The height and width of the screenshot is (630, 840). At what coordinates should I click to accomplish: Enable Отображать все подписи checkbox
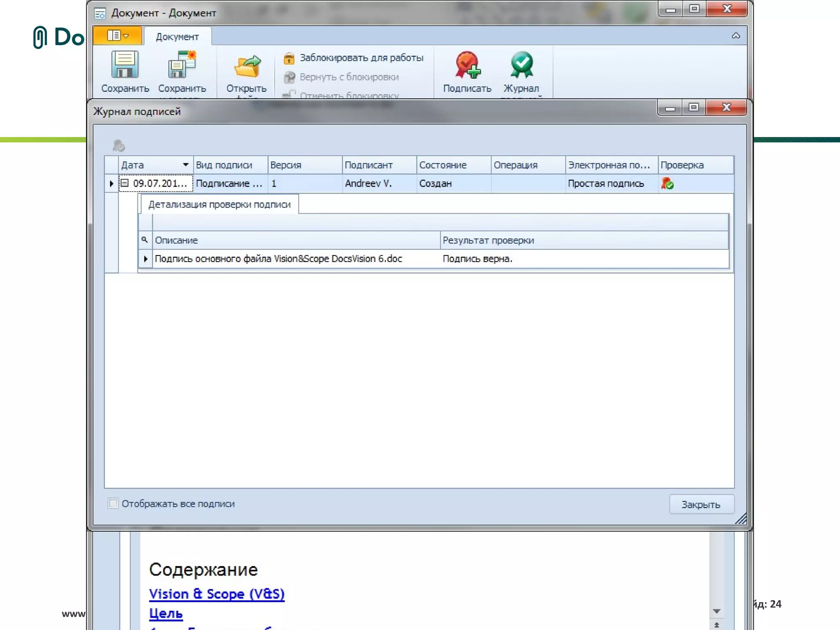tap(113, 503)
